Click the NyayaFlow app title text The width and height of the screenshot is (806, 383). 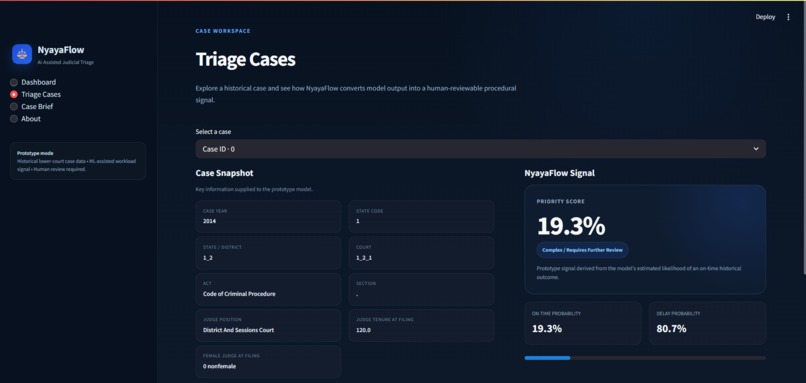pos(61,50)
